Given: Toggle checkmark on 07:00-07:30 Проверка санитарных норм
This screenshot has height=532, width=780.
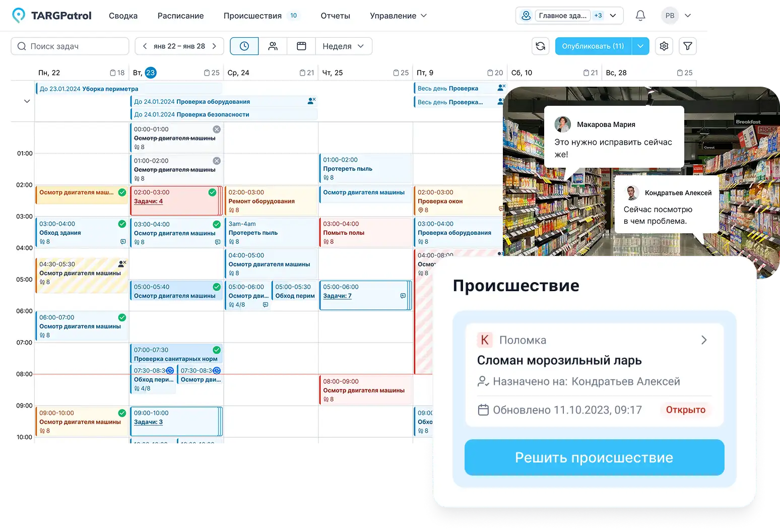Looking at the screenshot, I should (217, 350).
